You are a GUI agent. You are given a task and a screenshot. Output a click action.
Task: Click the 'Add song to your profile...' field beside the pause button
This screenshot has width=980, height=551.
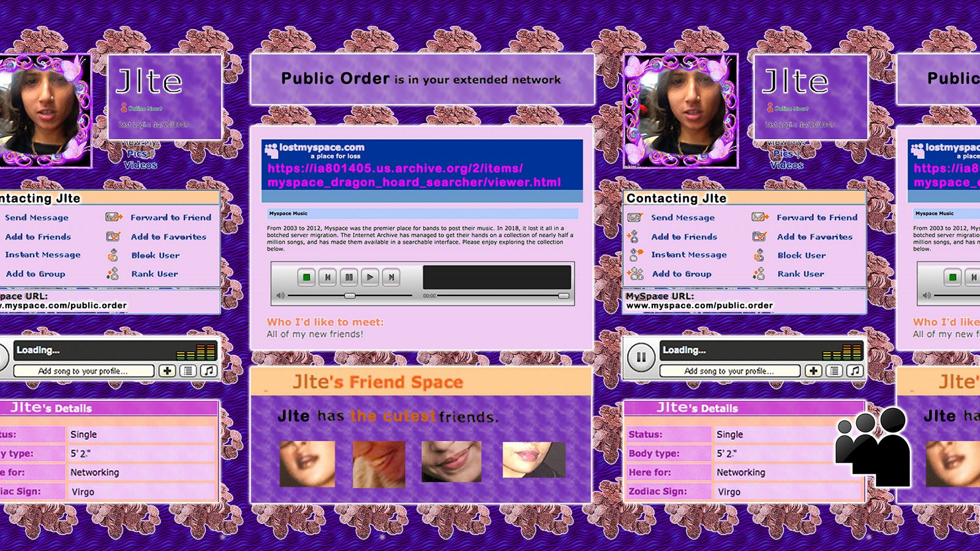coord(729,371)
